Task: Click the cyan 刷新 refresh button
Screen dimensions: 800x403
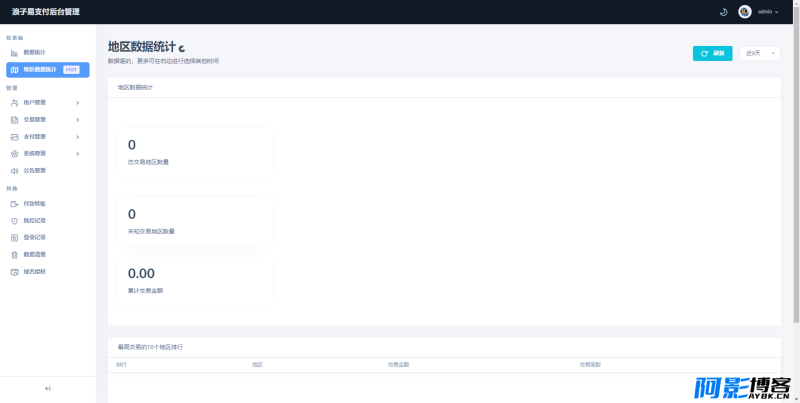Action: (712, 54)
